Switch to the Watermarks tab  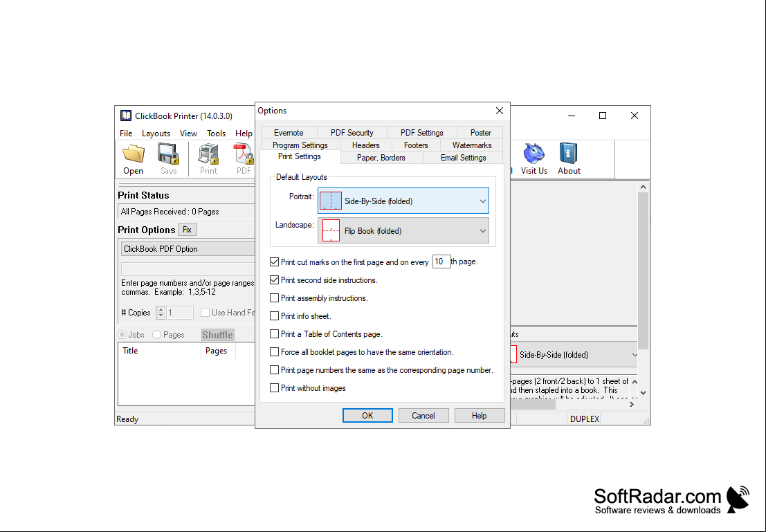pos(471,145)
